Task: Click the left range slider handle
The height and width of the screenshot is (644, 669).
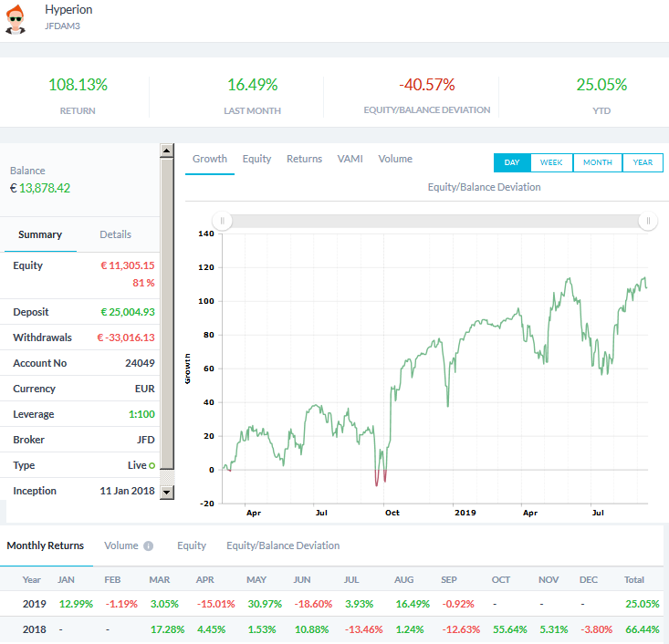Action: tap(224, 221)
